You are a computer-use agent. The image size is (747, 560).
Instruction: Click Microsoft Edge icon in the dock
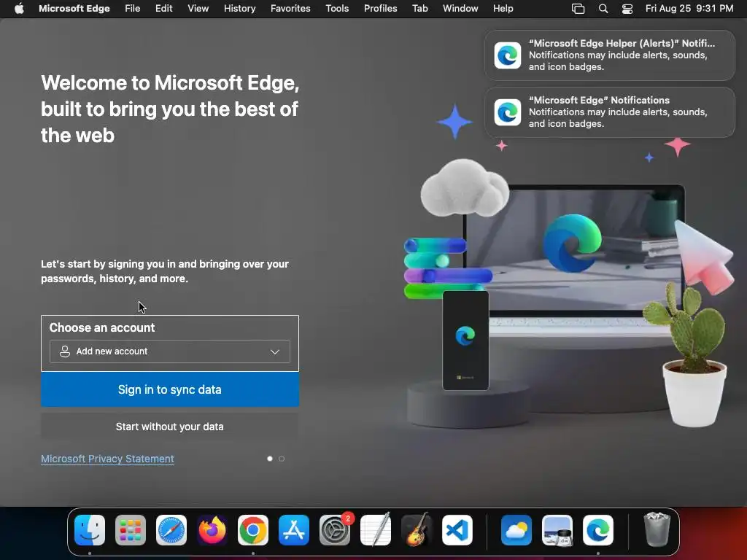point(598,530)
